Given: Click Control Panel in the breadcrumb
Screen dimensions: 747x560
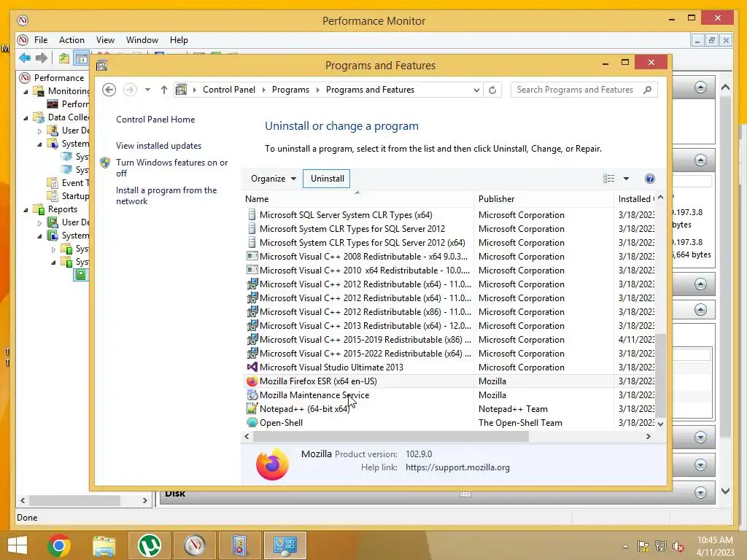Looking at the screenshot, I should [x=228, y=90].
